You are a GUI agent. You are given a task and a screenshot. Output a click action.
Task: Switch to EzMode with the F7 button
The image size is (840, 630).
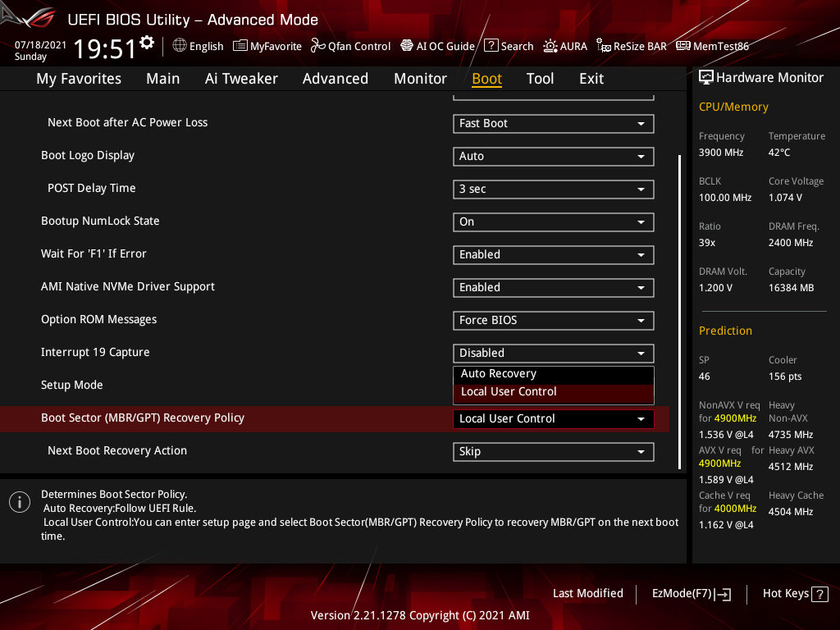692,593
